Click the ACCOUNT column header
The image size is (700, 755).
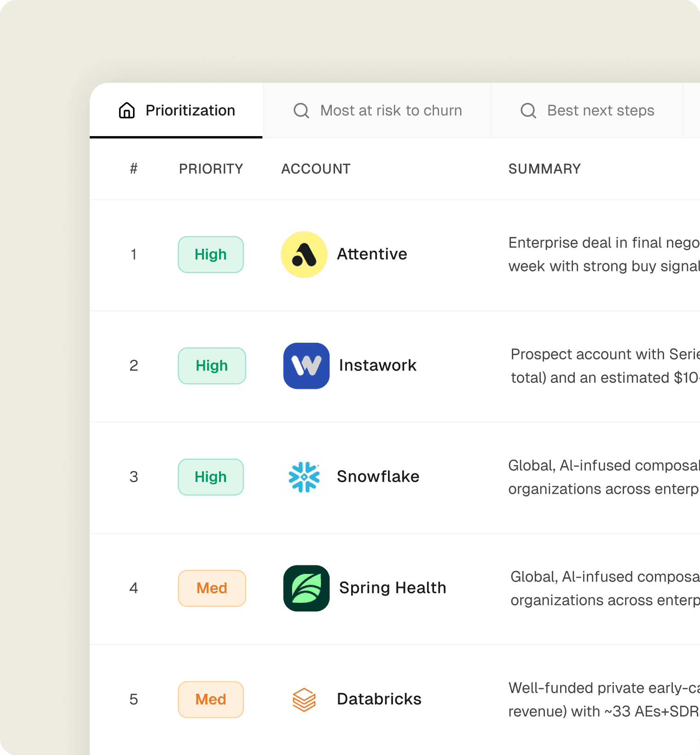tap(316, 169)
